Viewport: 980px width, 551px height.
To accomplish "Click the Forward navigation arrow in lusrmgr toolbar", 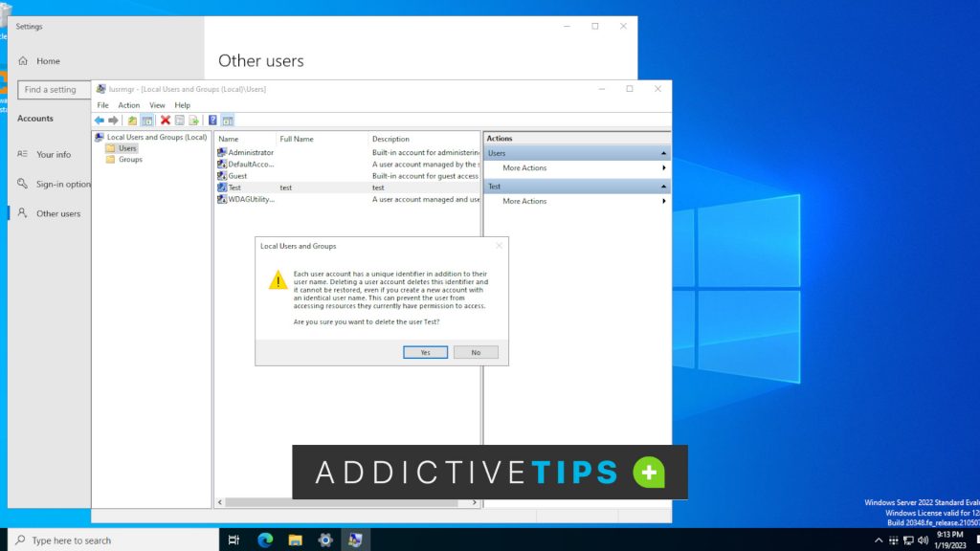I will click(112, 120).
